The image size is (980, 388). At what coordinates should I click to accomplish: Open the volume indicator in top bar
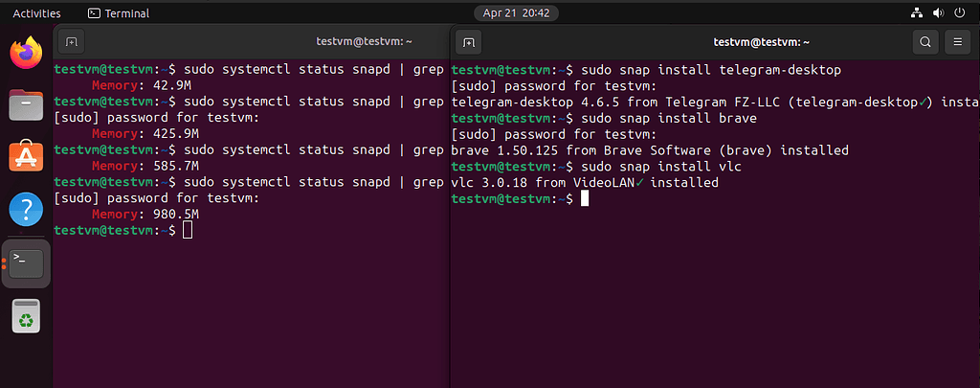[x=938, y=13]
